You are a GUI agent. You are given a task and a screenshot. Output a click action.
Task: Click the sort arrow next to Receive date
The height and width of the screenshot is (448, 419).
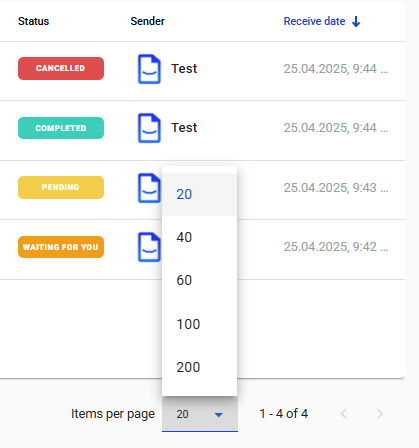pos(356,22)
